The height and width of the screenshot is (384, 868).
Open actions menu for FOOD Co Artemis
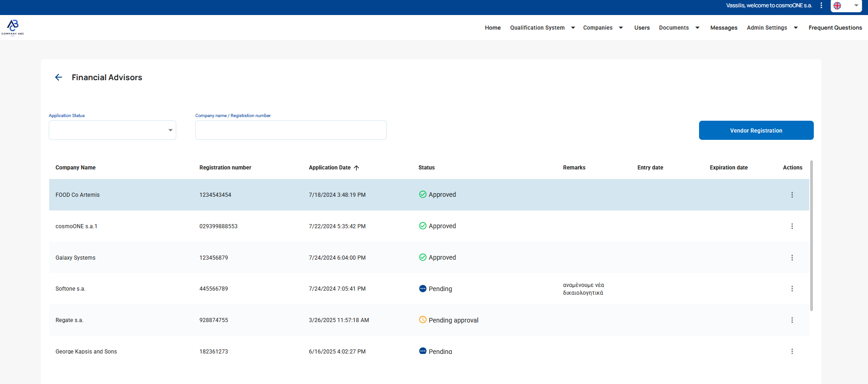(x=792, y=195)
